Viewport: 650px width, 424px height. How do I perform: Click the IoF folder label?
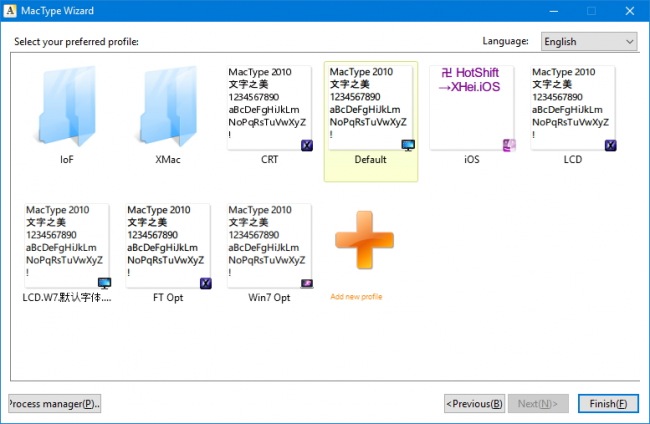(67, 160)
